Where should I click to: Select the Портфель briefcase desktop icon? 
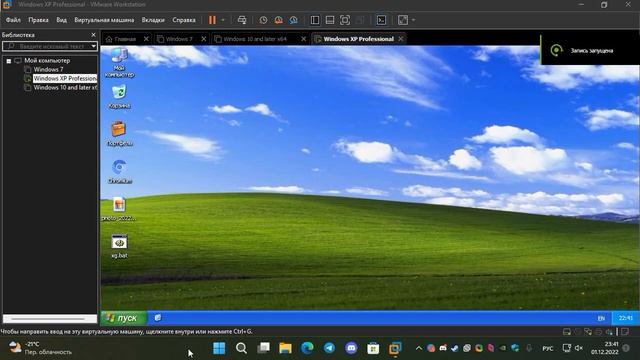pos(119,133)
